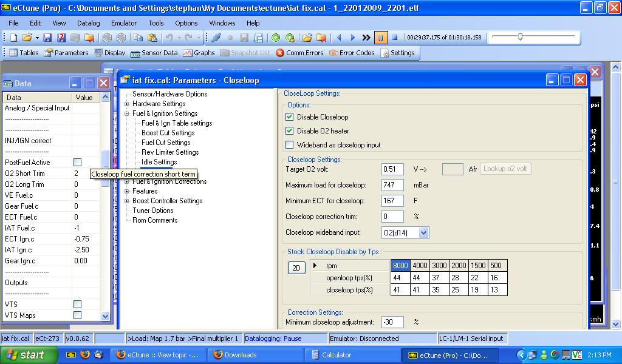The width and height of the screenshot is (622, 364).
Task: Pause the datalog playback
Action: pos(380,38)
